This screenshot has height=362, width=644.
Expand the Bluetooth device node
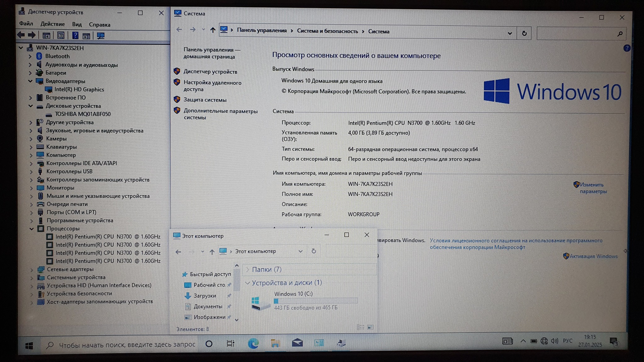(30, 57)
